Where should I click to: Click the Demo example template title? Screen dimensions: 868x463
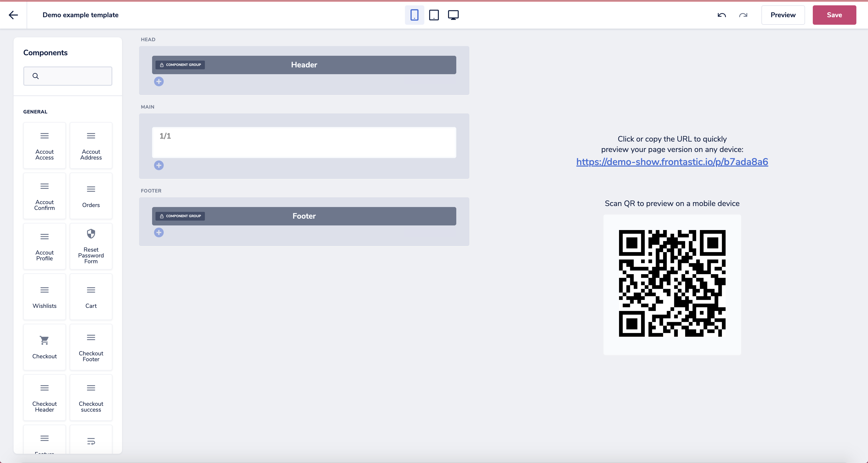coord(81,15)
